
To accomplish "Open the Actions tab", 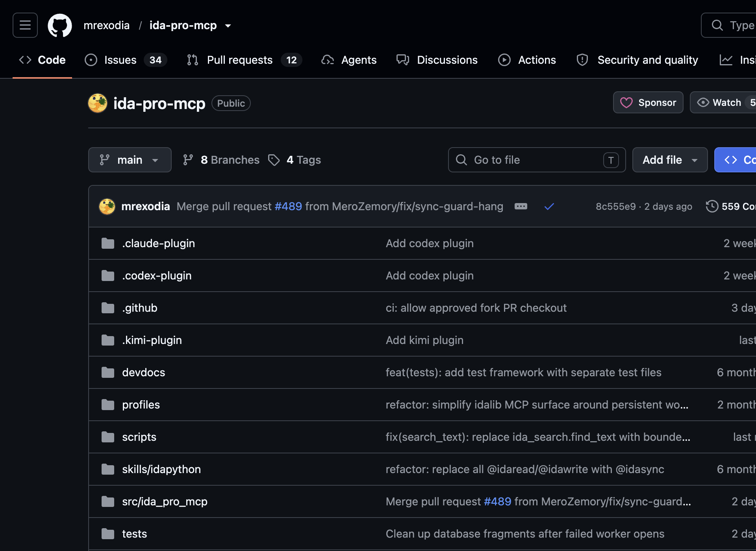I will [527, 60].
